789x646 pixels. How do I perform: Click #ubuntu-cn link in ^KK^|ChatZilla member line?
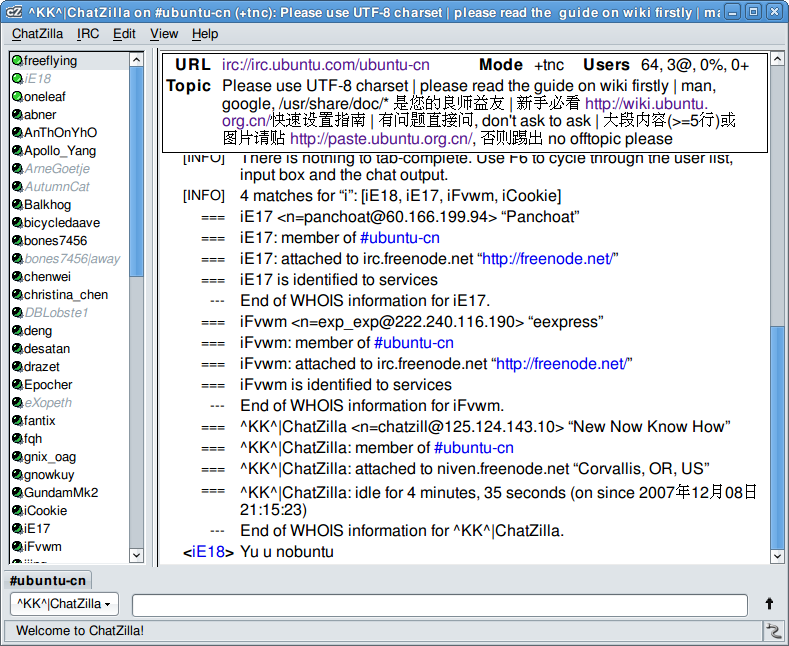474,448
